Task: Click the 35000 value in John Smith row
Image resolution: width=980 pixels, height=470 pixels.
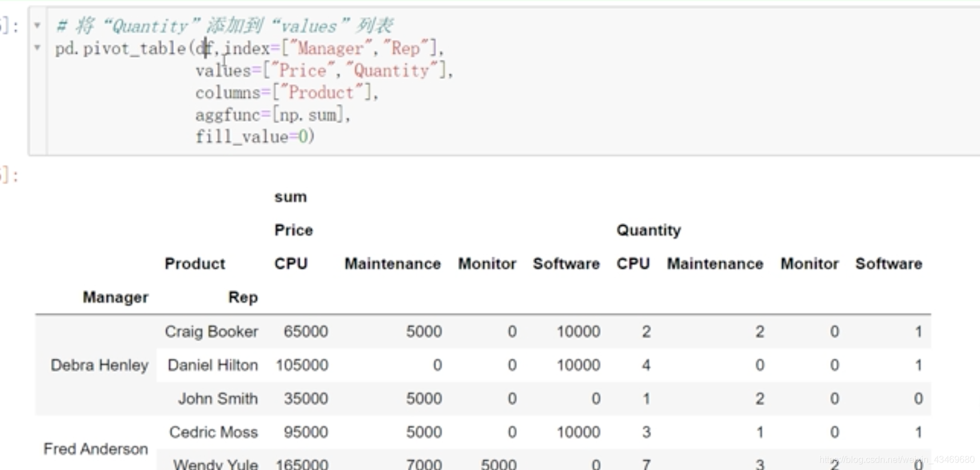Action: click(306, 399)
